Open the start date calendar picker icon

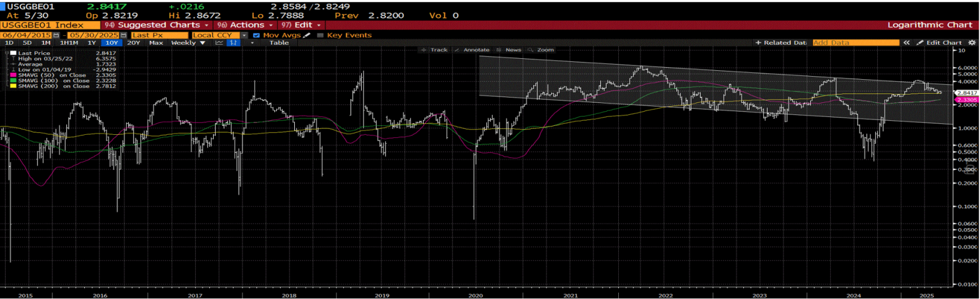pos(56,35)
